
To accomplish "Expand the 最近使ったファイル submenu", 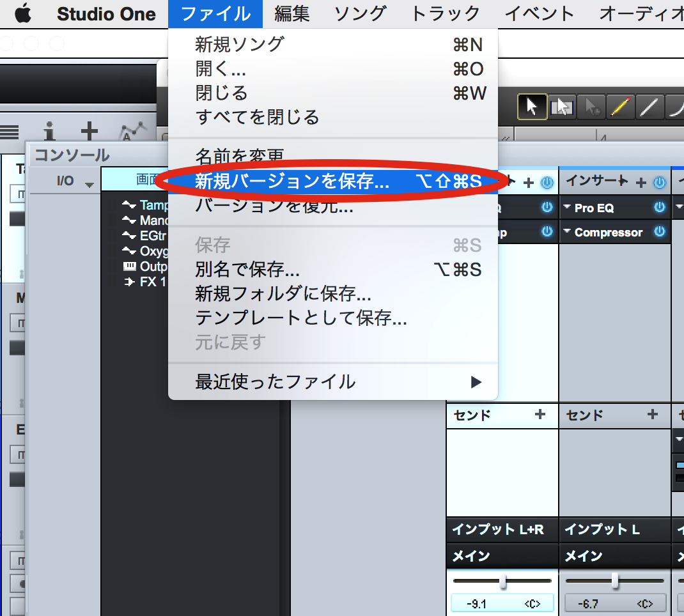I will pos(333,382).
